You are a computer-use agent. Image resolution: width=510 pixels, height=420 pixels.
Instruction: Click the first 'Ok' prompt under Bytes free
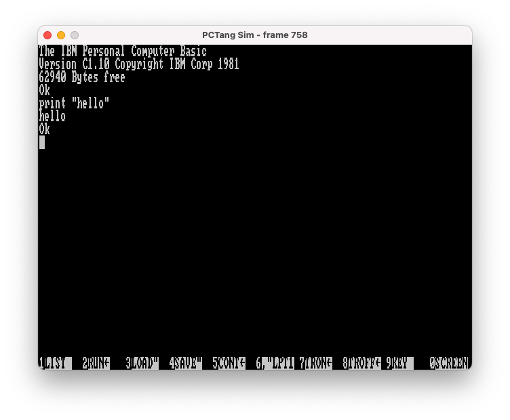44,90
